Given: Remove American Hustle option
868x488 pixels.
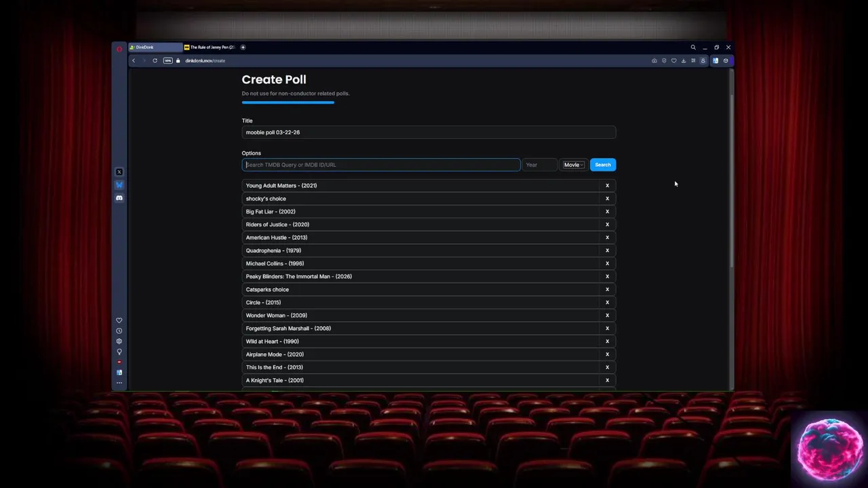Looking at the screenshot, I should pyautogui.click(x=608, y=238).
